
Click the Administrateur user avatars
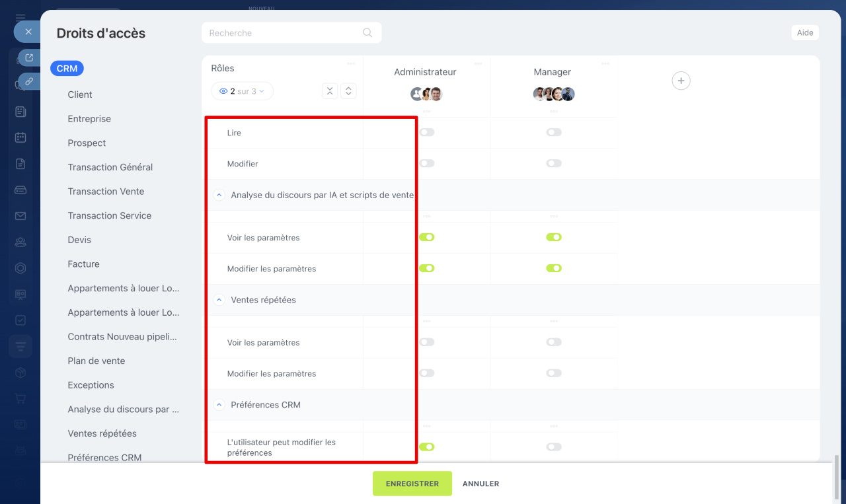coord(426,94)
